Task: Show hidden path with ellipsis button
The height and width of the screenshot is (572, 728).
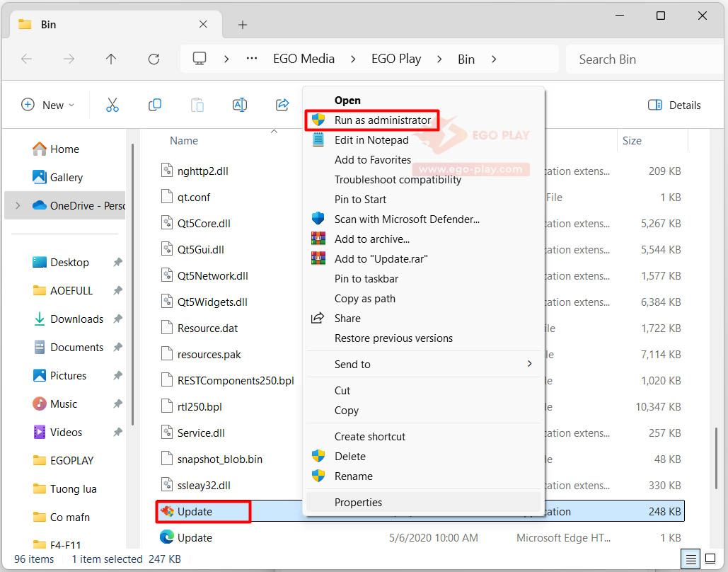Action: pyautogui.click(x=252, y=59)
